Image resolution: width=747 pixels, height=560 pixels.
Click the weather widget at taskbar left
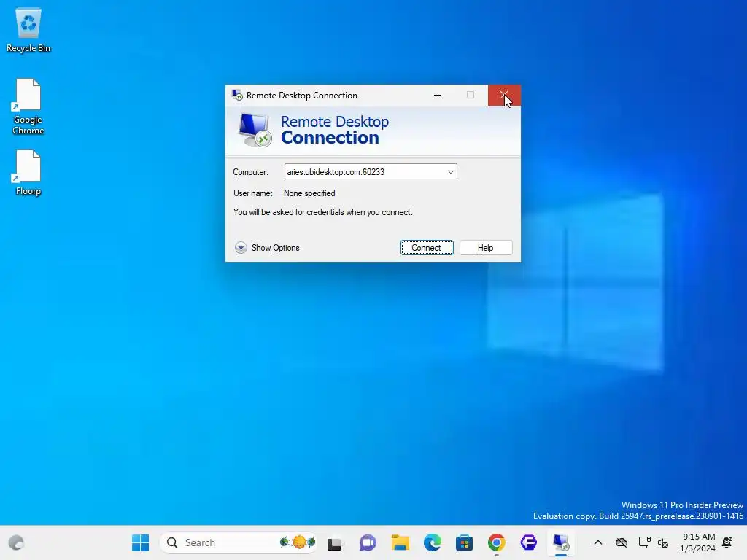pos(16,542)
